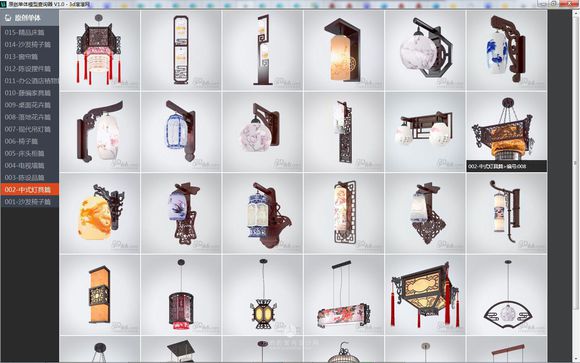Pick the fan-shaped pendant lamp thumbnail
The width and height of the screenshot is (580, 363).
click(x=507, y=295)
